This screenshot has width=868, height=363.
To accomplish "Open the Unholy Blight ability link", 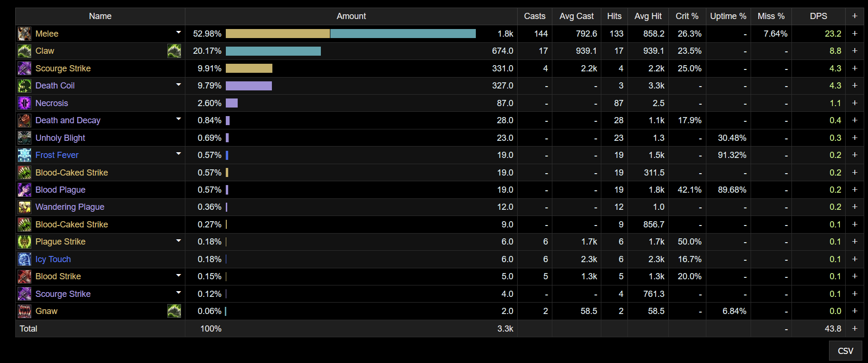I will [x=60, y=138].
